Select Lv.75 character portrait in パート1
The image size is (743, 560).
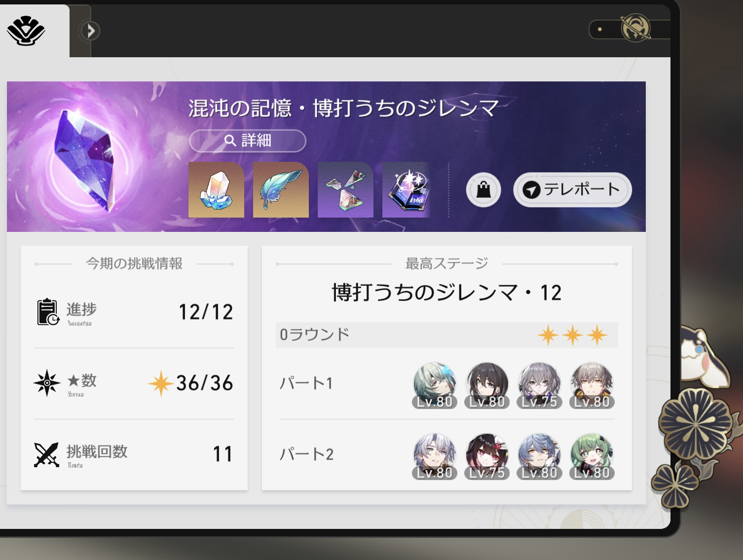539,385
